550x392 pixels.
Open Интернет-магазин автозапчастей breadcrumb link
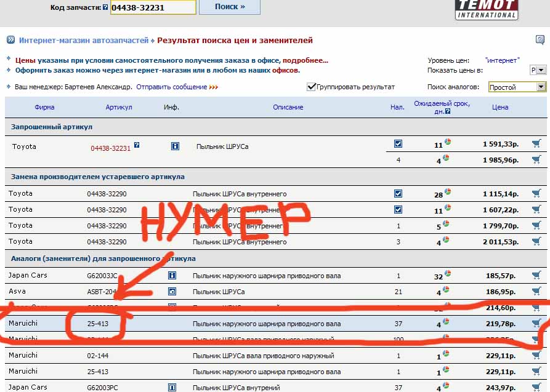point(84,41)
